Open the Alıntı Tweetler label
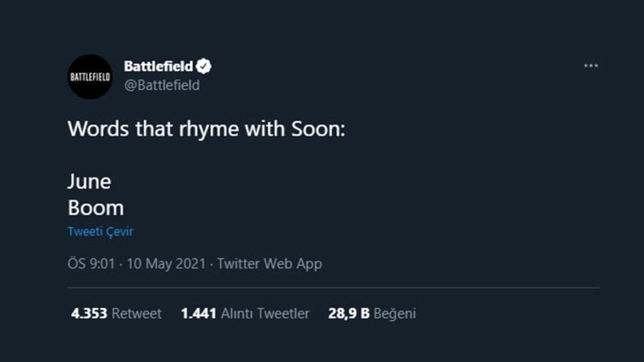This screenshot has height=362, width=644. click(265, 314)
